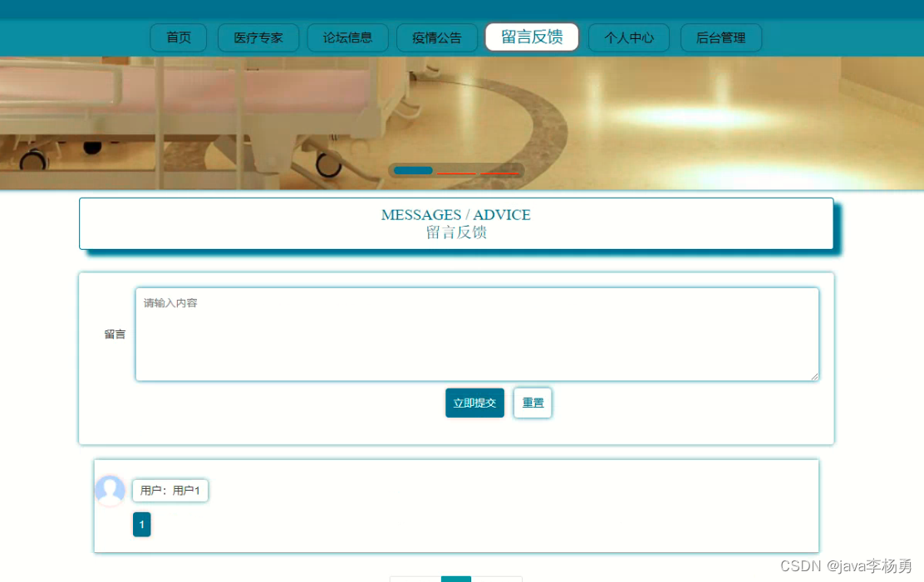Image resolution: width=924 pixels, height=582 pixels.
Task: Go to 后台管理 admin page
Action: (720, 37)
